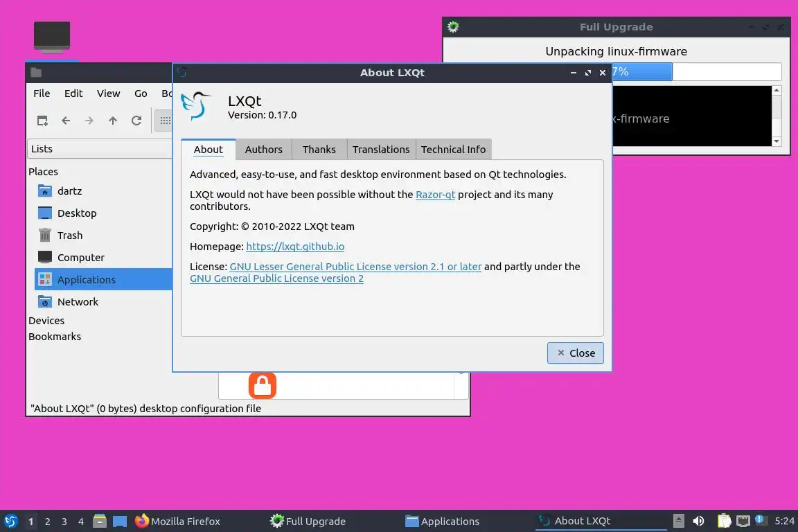The width and height of the screenshot is (798, 532).
Task: Click the 5:24 panel clock
Action: click(x=784, y=521)
